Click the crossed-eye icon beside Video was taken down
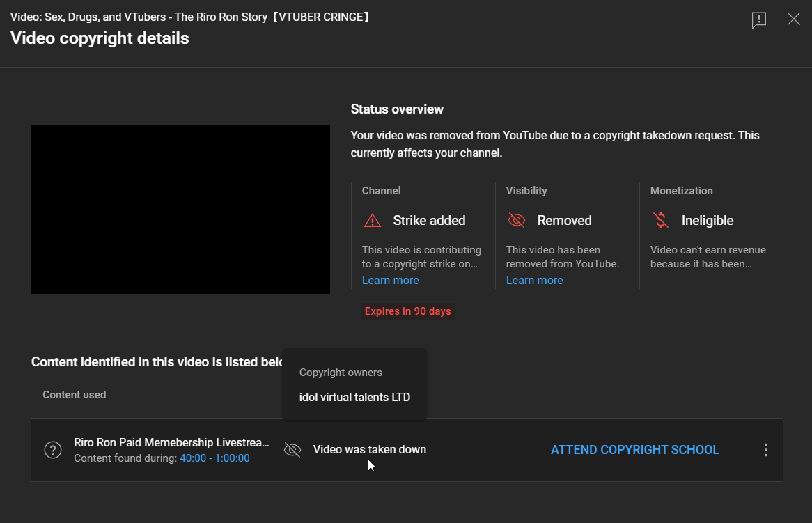 click(x=292, y=449)
